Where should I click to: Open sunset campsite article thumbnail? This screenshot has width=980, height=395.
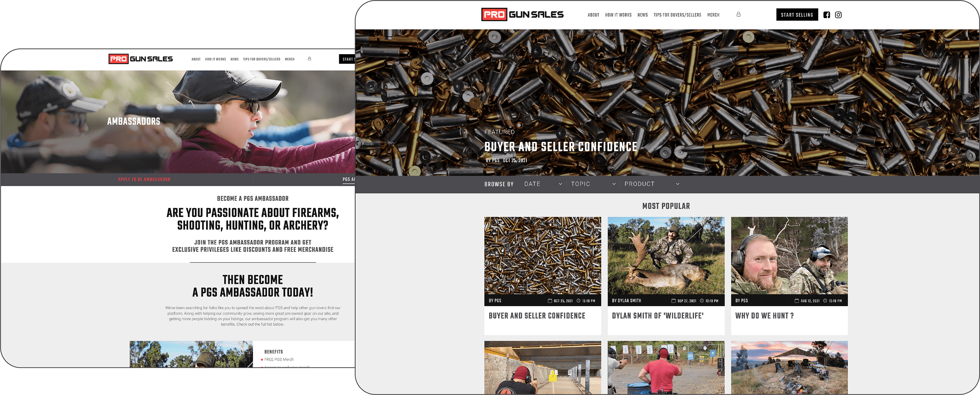(789, 367)
